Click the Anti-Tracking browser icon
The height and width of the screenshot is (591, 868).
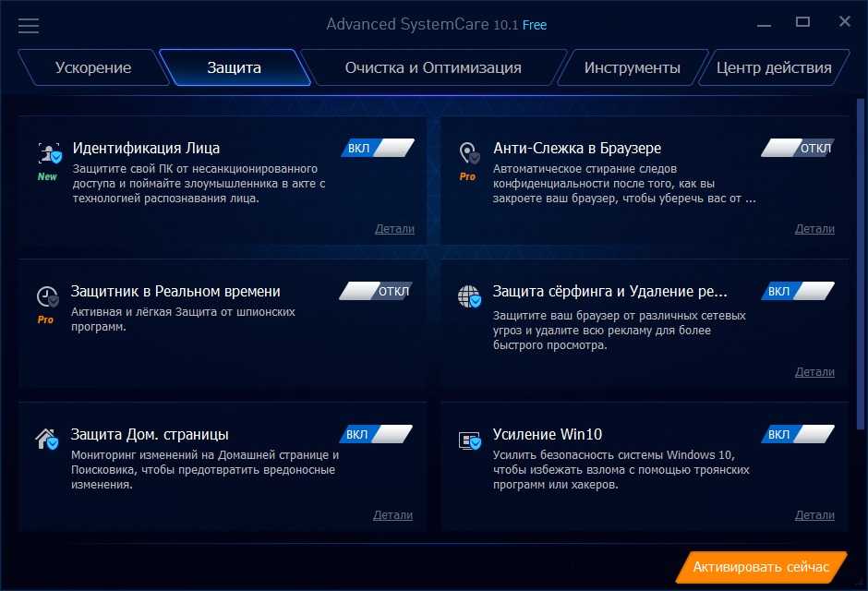[x=470, y=153]
